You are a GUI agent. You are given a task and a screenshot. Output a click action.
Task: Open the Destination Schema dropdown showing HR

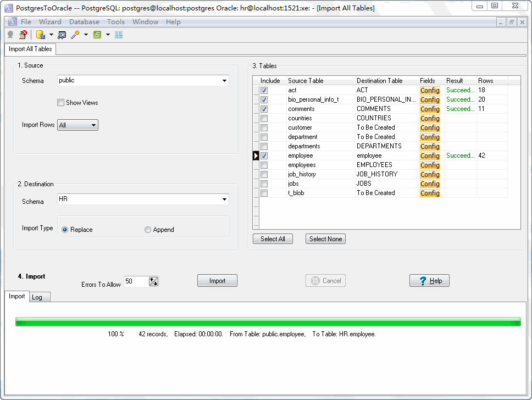coord(143,199)
